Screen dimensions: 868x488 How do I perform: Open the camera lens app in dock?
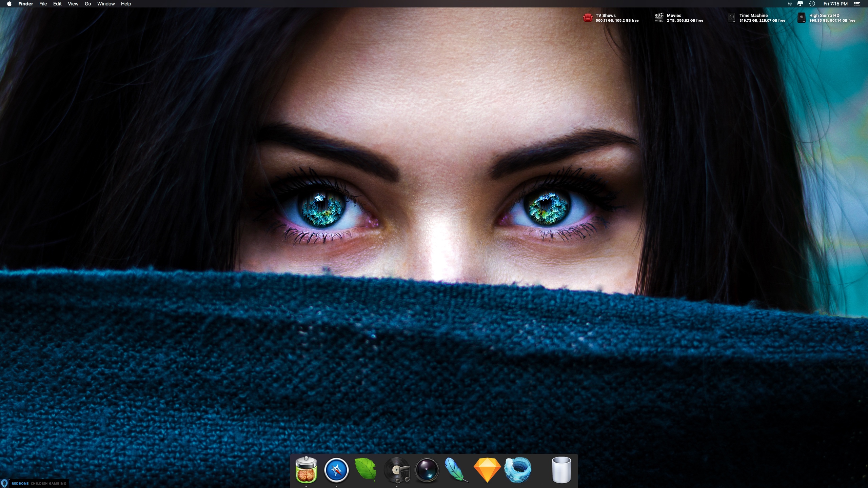click(x=427, y=470)
